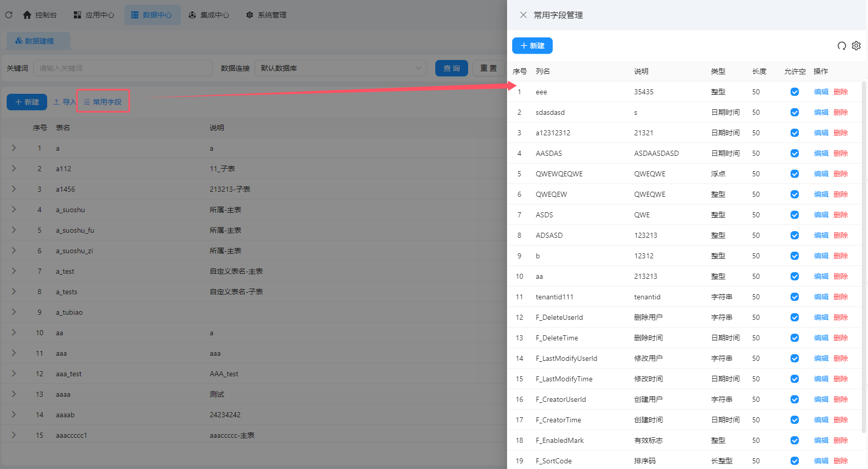Uncheck 允许空 for field ADSASD
This screenshot has height=469, width=868.
795,235
